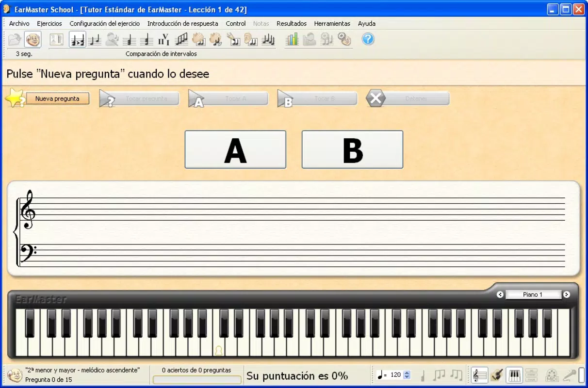The image size is (588, 388).
Task: Select the chord inversions exercise icon
Action: tap(147, 39)
